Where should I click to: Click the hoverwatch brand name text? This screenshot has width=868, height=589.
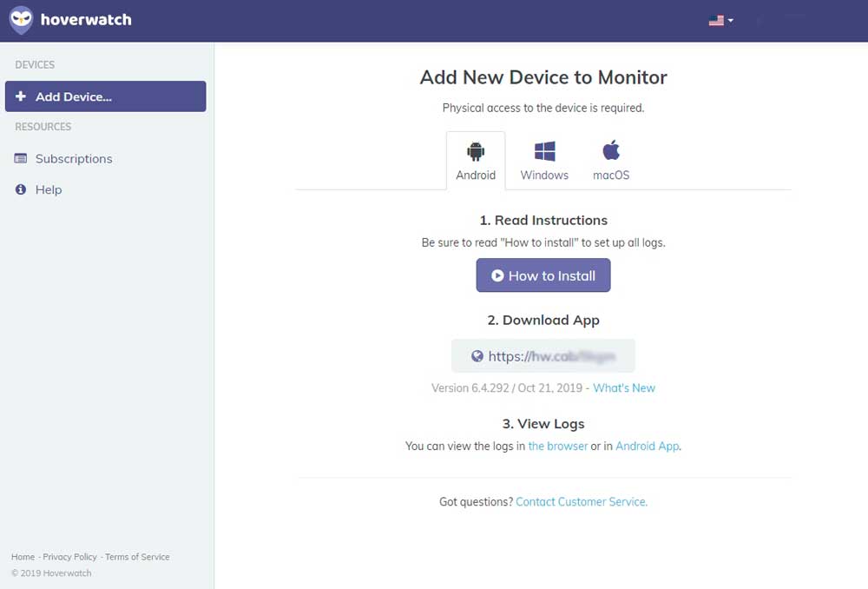point(86,19)
